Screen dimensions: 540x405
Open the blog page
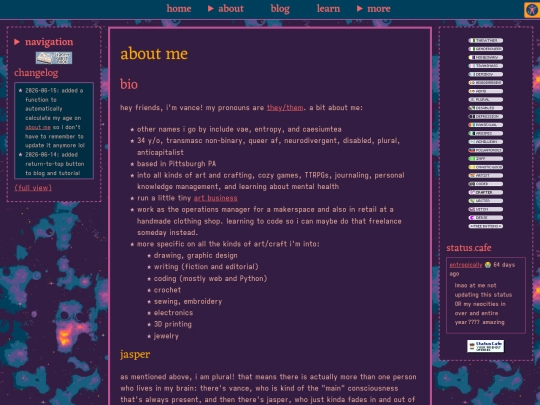280,9
